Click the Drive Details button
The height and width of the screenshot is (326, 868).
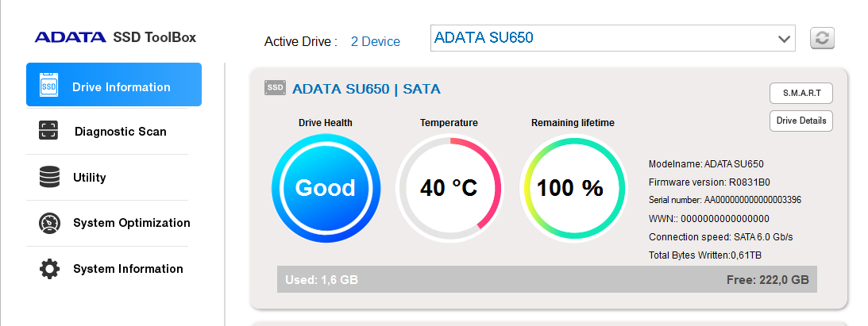pyautogui.click(x=801, y=121)
